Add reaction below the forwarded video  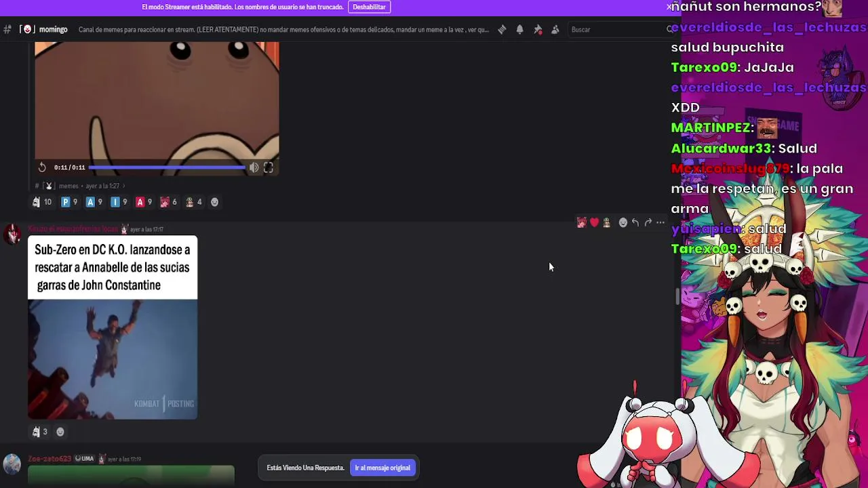215,202
